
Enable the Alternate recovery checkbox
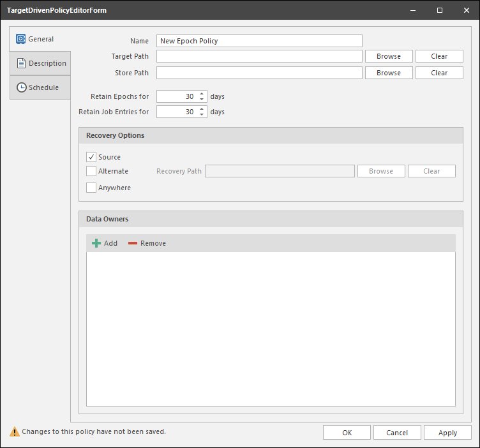click(91, 171)
